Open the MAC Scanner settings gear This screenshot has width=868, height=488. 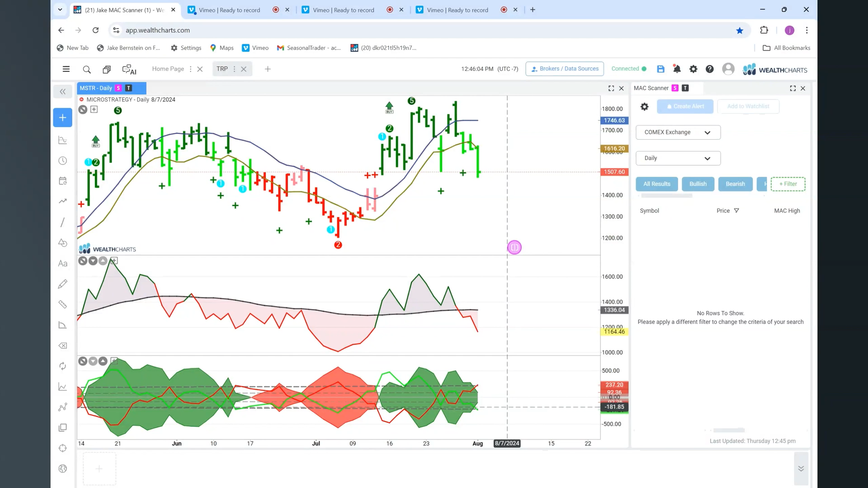645,107
